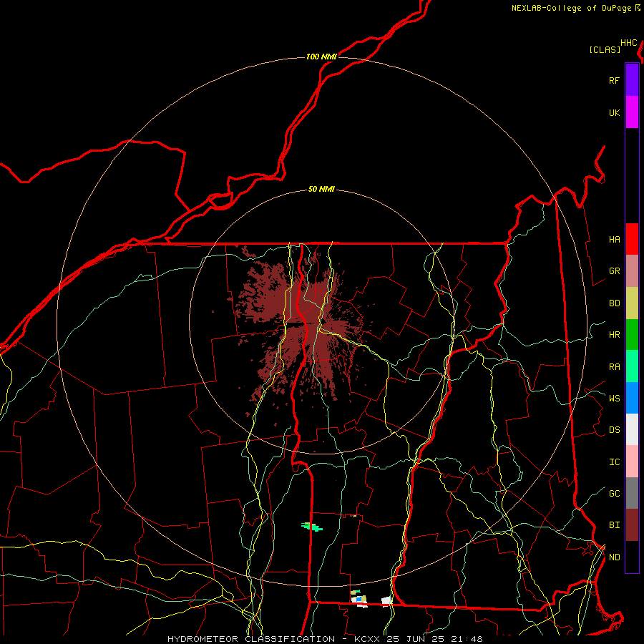Image resolution: width=644 pixels, height=644 pixels.
Task: Click the GC legend label
Action: click(x=614, y=493)
